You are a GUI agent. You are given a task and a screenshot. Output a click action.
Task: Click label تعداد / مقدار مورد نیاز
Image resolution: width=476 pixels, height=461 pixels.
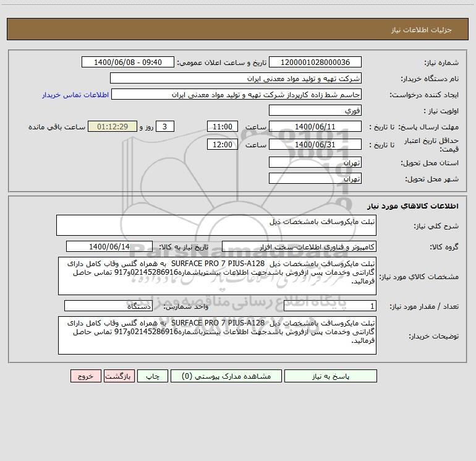click(424, 306)
